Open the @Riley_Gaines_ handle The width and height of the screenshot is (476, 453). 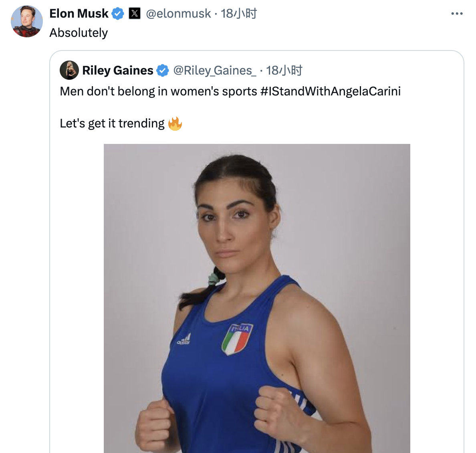(215, 71)
